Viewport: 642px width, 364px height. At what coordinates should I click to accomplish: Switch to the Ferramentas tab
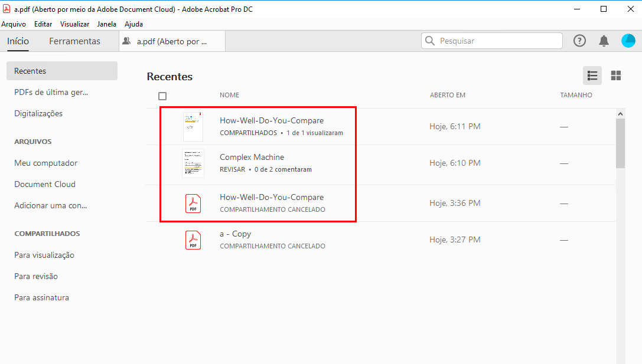click(x=74, y=41)
